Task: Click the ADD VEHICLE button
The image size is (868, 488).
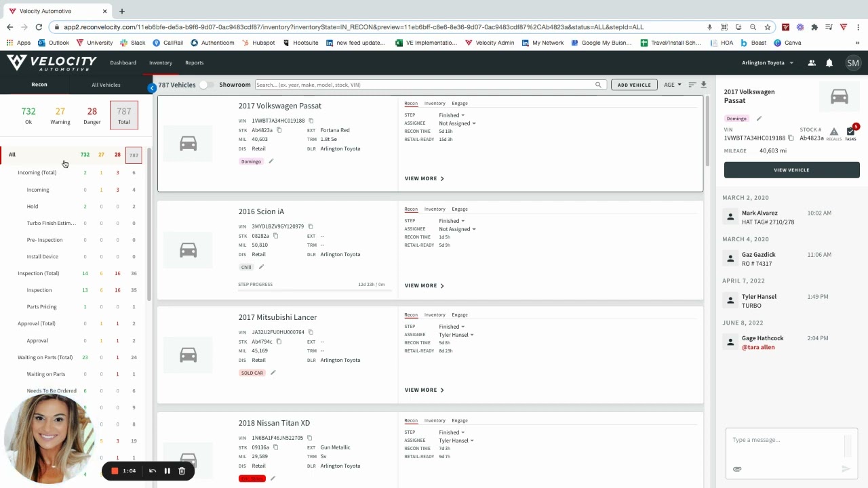Action: 634,85
